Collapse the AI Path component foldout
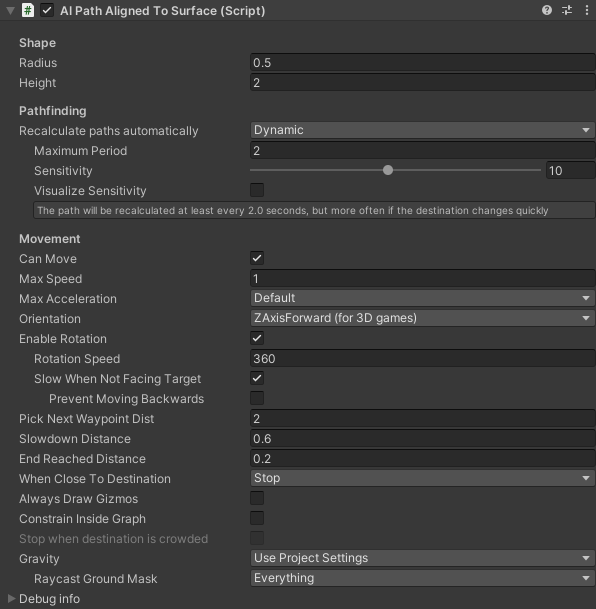596x609 pixels. pos(10,10)
